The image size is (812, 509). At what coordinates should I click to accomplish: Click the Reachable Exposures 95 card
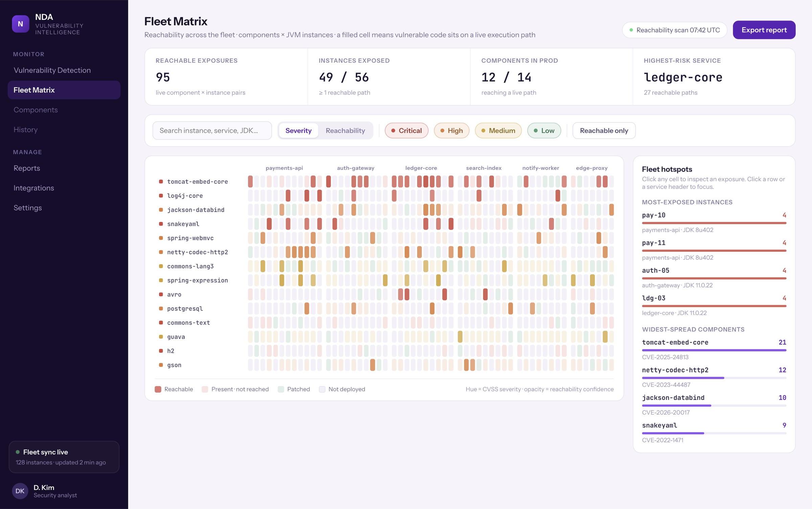pyautogui.click(x=226, y=77)
